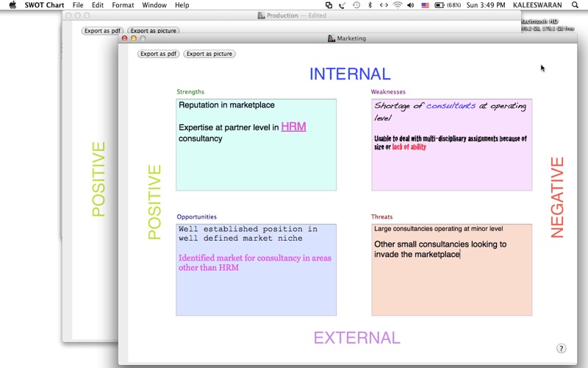The height and width of the screenshot is (368, 588).
Task: Export Marketing chart as pdf
Action: pyautogui.click(x=158, y=54)
